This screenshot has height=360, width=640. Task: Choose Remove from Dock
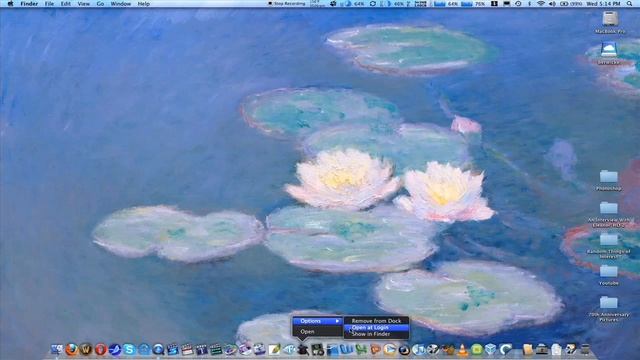pyautogui.click(x=376, y=321)
